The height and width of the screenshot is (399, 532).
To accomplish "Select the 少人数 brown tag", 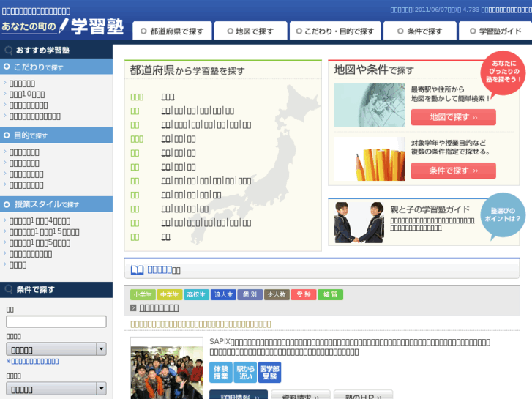I will (x=277, y=294).
